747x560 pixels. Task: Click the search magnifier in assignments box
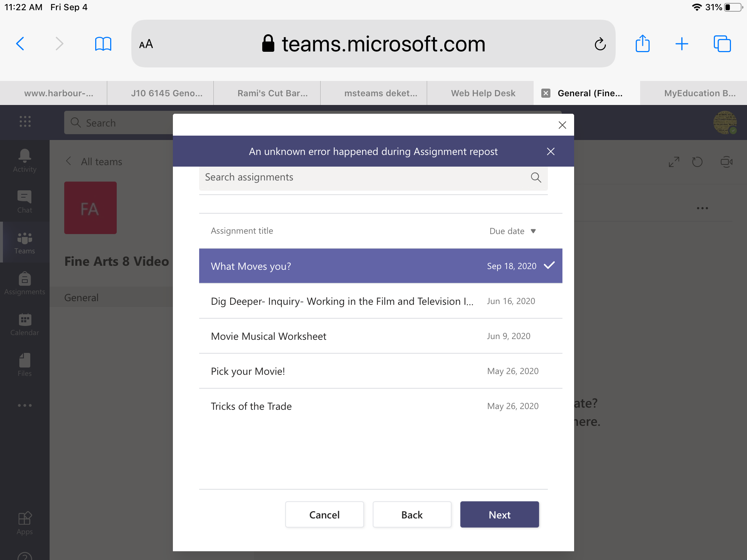[535, 178]
